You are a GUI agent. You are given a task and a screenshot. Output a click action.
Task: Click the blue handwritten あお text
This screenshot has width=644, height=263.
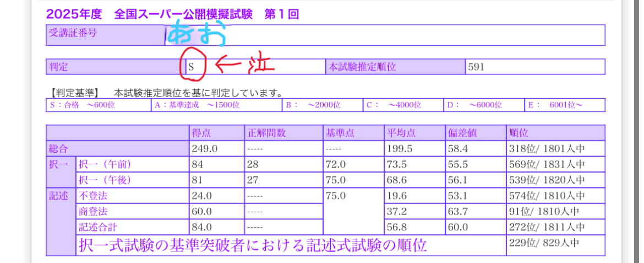click(197, 35)
